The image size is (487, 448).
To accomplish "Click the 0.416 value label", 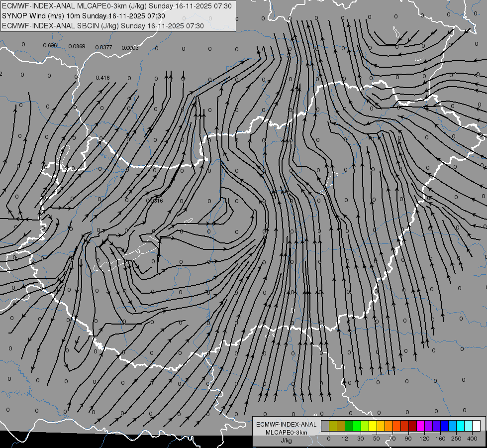I will click(x=102, y=78).
